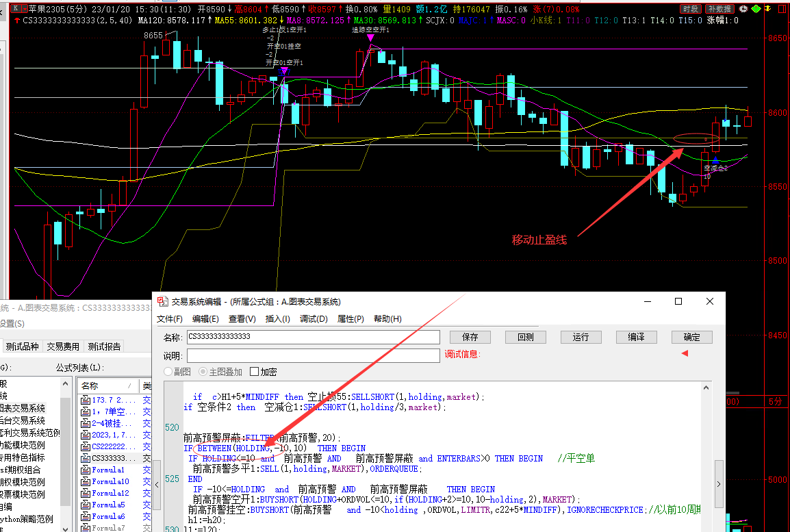Click the red triangle marker beside 调试信息
The width and height of the screenshot is (790, 532).
click(685, 353)
